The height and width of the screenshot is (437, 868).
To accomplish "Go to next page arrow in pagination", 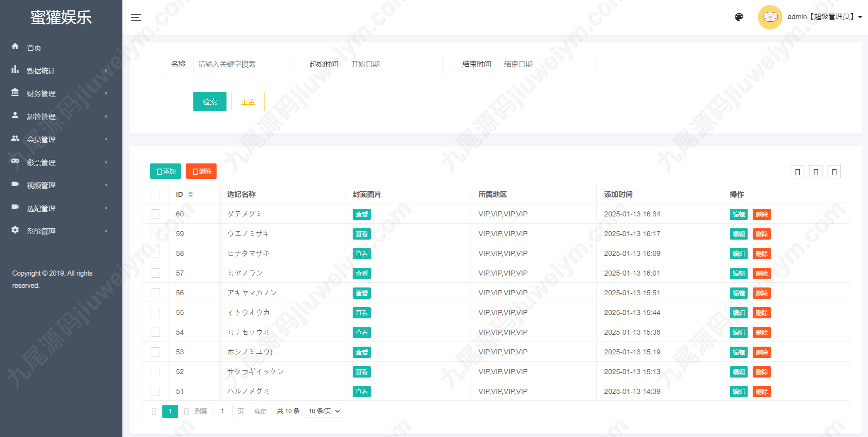I will point(186,412).
